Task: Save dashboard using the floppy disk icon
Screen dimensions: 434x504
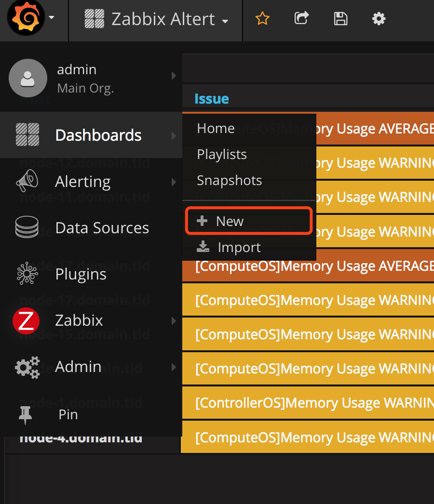Action: [x=340, y=19]
